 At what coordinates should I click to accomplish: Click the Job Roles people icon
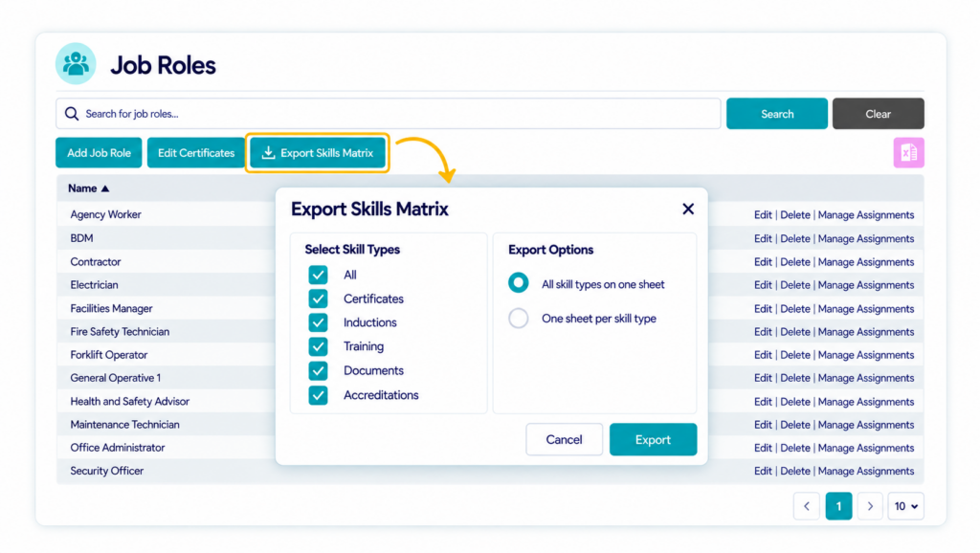click(x=76, y=64)
